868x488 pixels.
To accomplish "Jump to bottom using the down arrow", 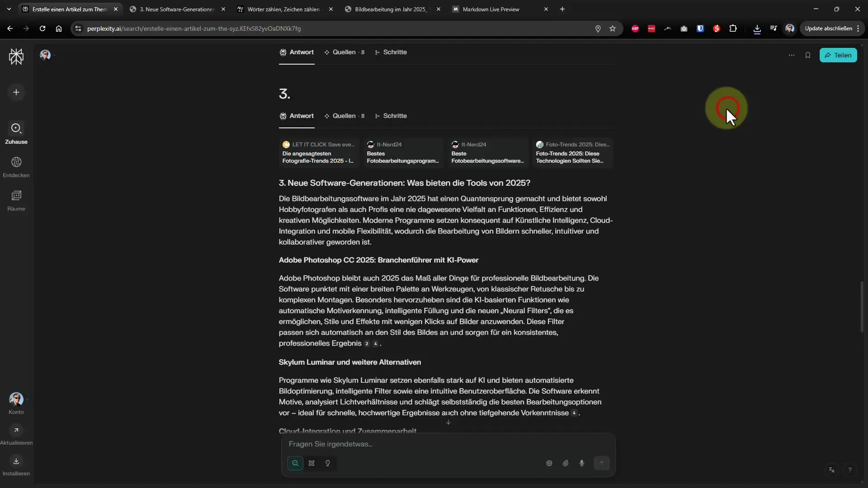I will (x=448, y=422).
